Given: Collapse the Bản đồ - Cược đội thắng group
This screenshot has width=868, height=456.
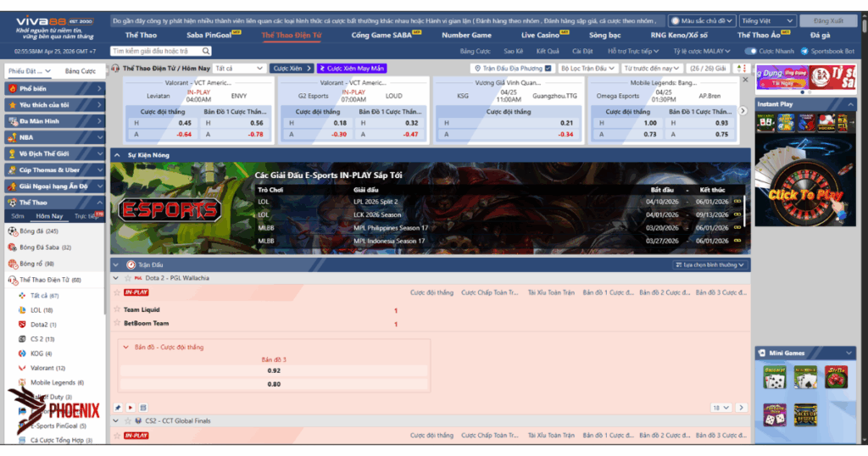Looking at the screenshot, I should click(125, 348).
